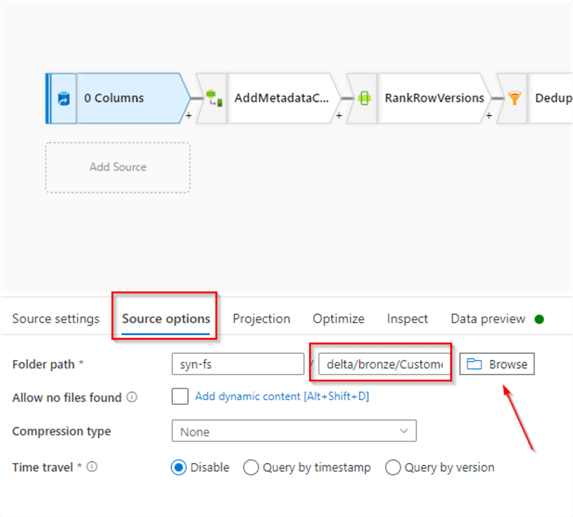Open the Compression type dropdown
The image size is (573, 517).
coord(294,431)
